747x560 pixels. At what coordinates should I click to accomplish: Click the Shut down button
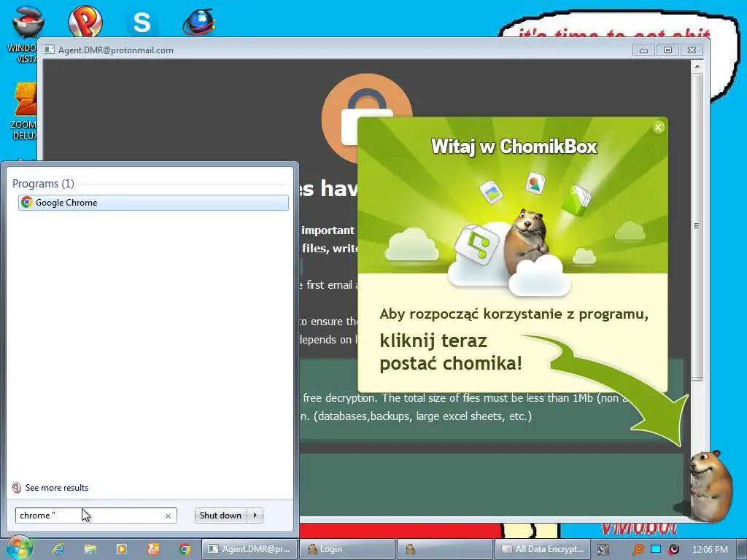click(x=220, y=516)
